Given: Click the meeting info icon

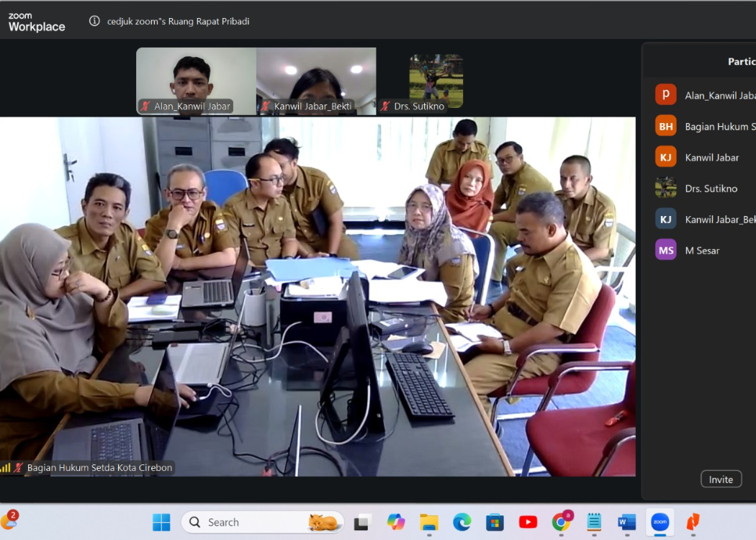Looking at the screenshot, I should pyautogui.click(x=94, y=21).
